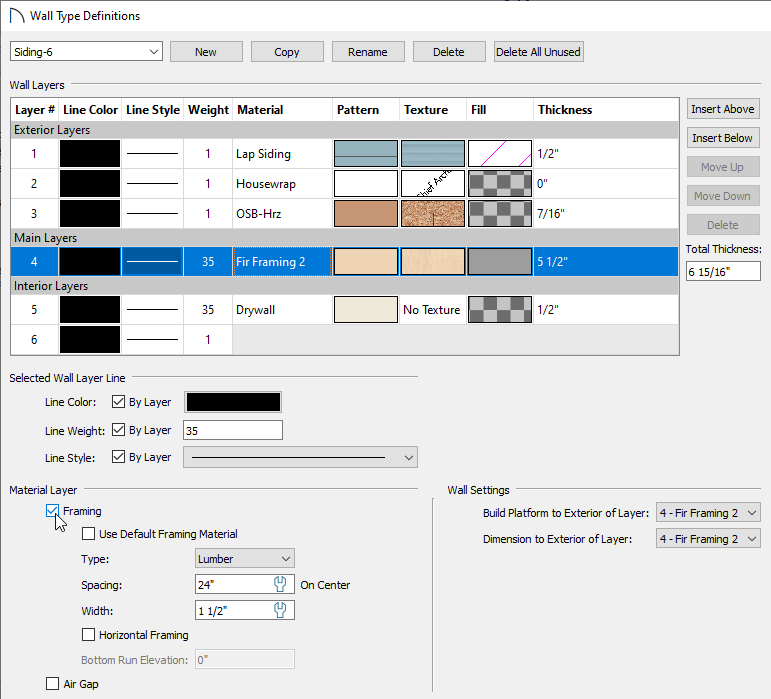Click layer 5 line color swatch
Screen dimensions: 771x699
click(90, 310)
